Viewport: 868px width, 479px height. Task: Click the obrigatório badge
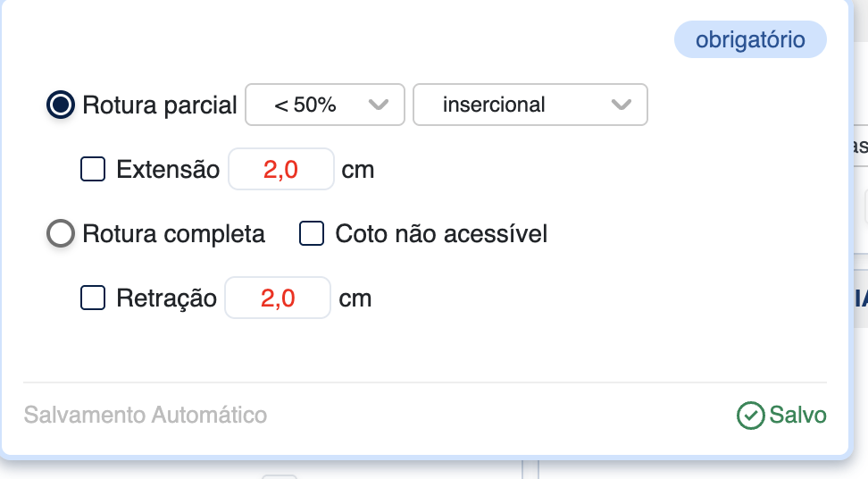coord(750,40)
